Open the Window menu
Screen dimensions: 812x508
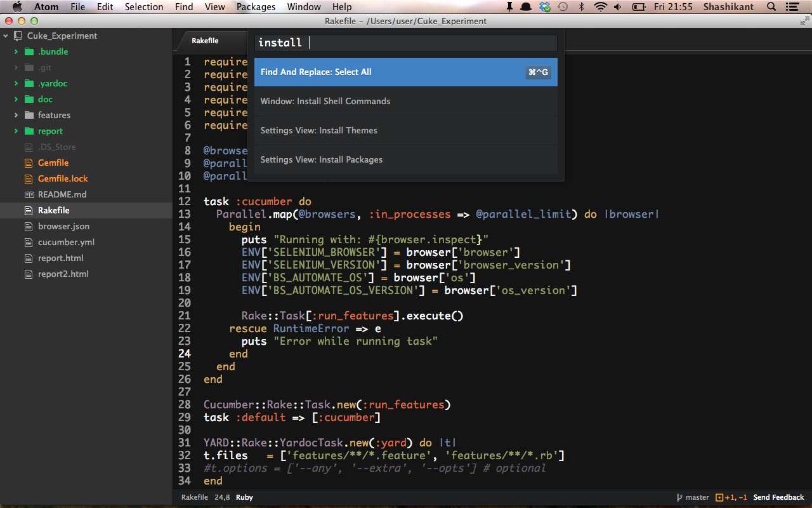pyautogui.click(x=304, y=7)
